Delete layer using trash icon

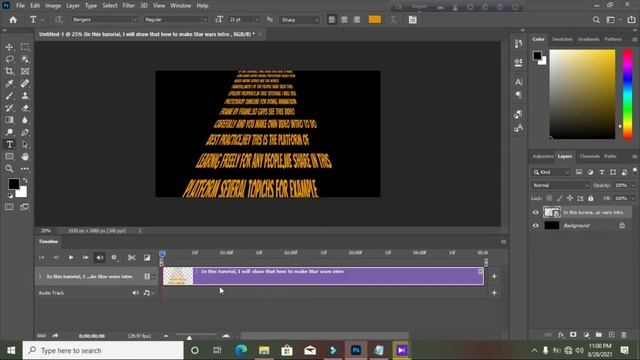click(x=624, y=335)
